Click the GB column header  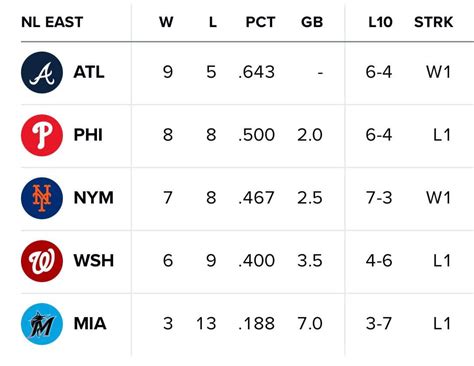point(312,22)
